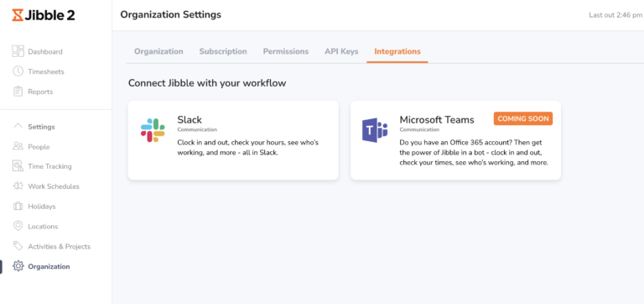Collapse the Settings section chevron
The height and width of the screenshot is (304, 644).
click(x=18, y=126)
